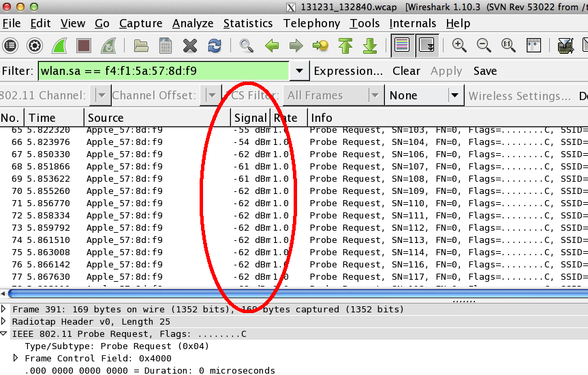The height and width of the screenshot is (375, 588).
Task: Sort packets by Time column header
Action: pyautogui.click(x=54, y=118)
